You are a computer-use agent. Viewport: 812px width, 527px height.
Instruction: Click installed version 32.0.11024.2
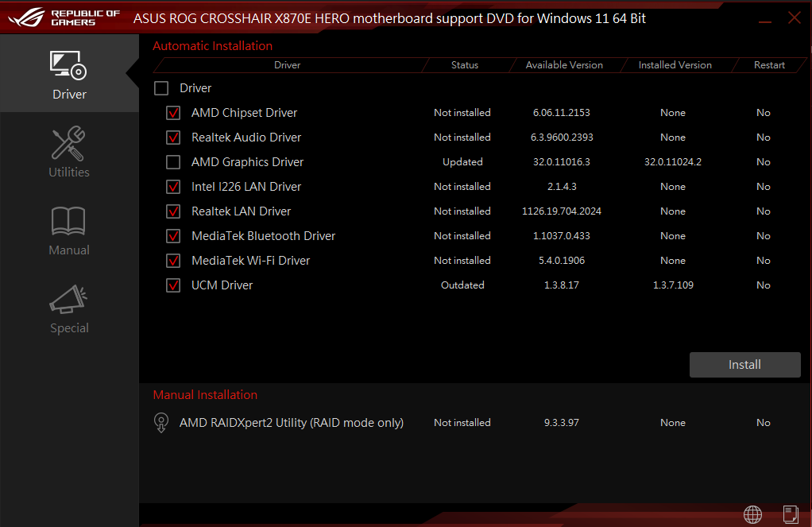pos(673,162)
